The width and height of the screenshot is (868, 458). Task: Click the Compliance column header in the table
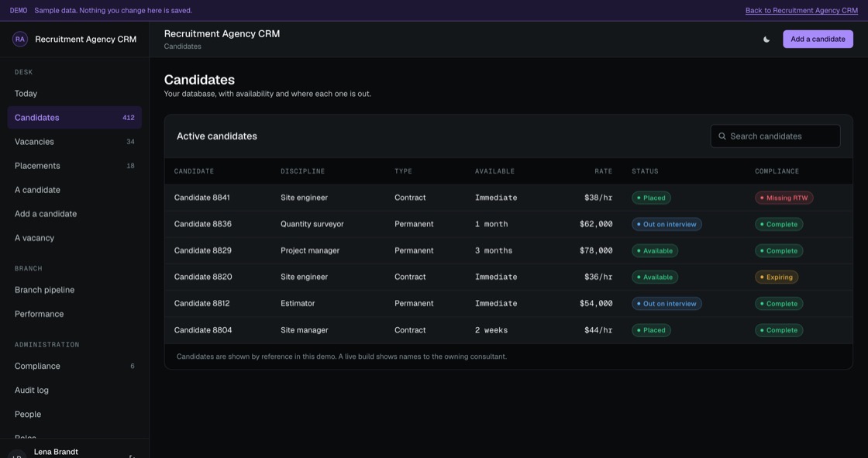tap(777, 171)
